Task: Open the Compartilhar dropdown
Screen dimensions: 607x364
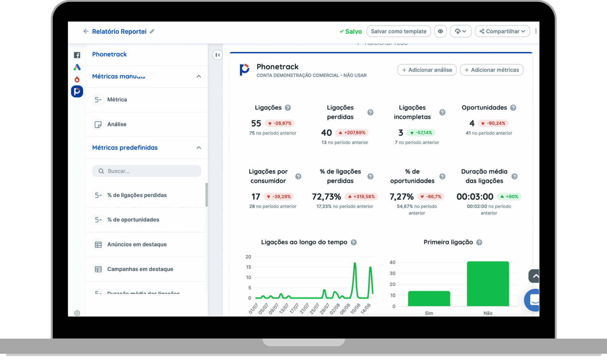Action: coord(502,31)
